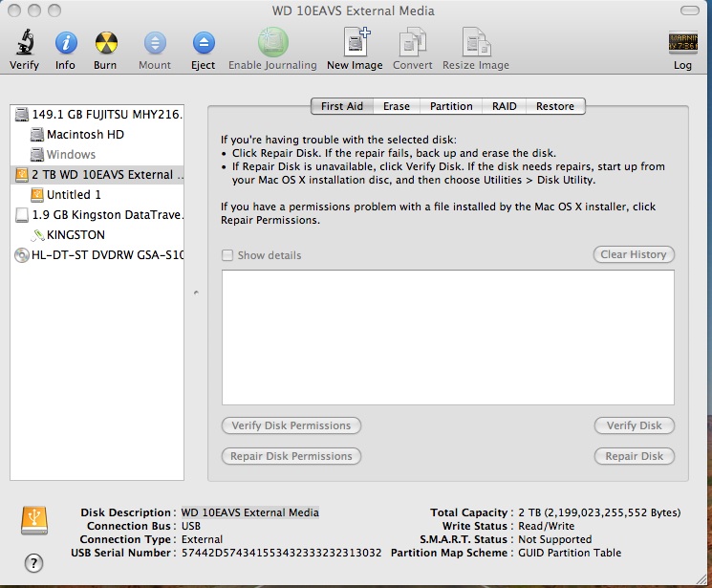Open the RAID tab
This screenshot has height=588, width=712.
[x=504, y=106]
